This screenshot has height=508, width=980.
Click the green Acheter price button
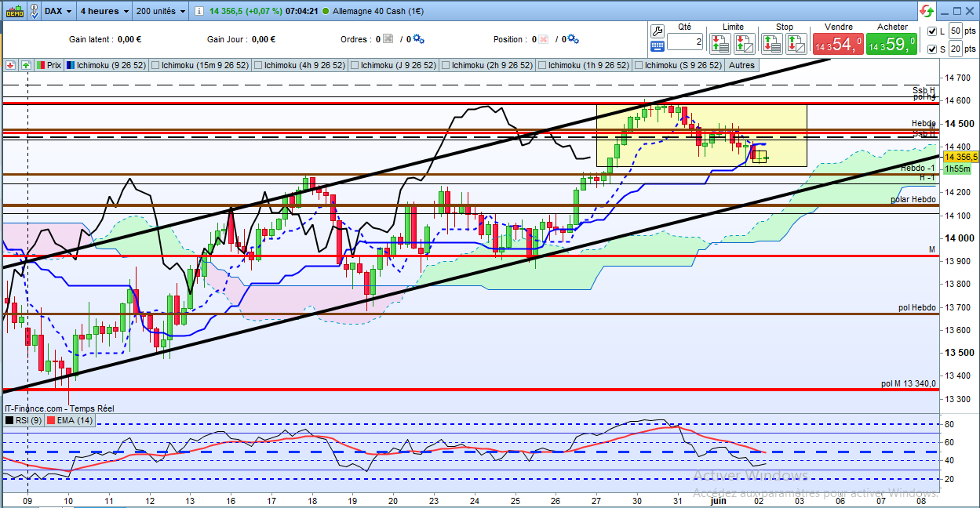click(892, 44)
